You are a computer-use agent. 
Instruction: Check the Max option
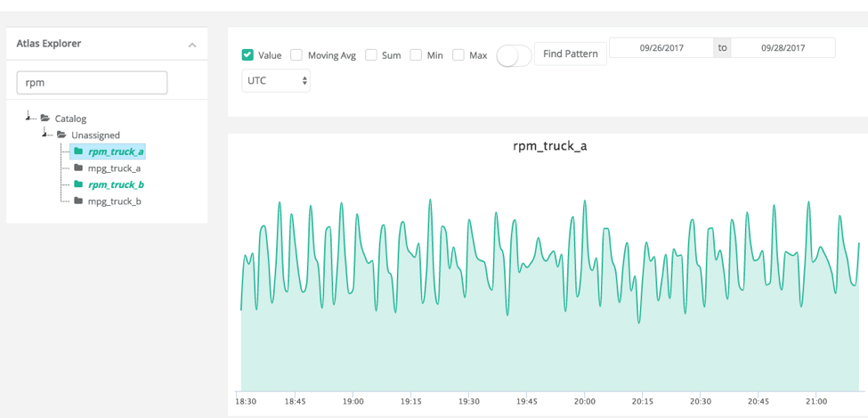(458, 55)
